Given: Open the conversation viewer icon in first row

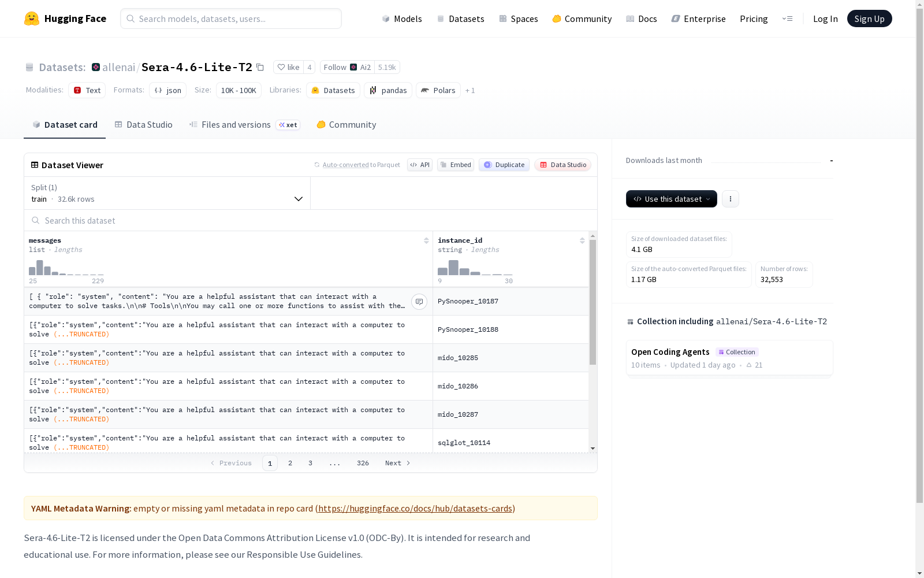Looking at the screenshot, I should 419,301.
